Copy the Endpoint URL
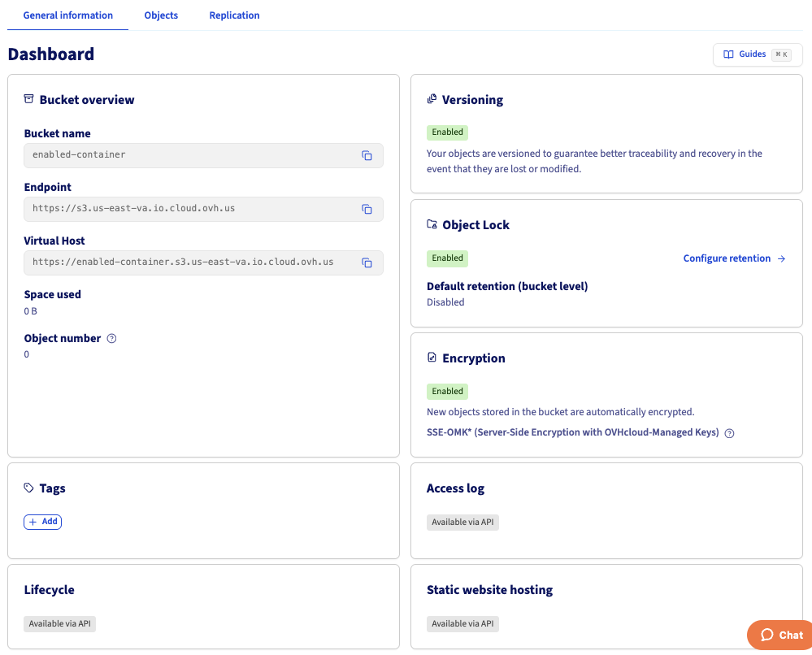Screen dimensions: 812x655 367,209
